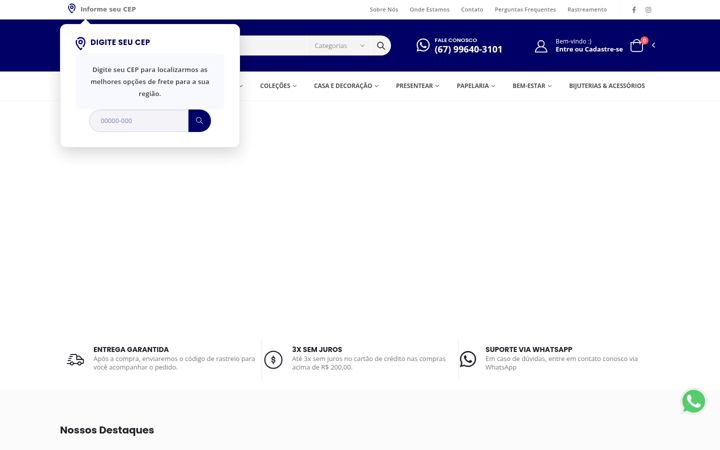The height and width of the screenshot is (450, 720).
Task: Open Perguntas Frequentes
Action: coord(525,10)
